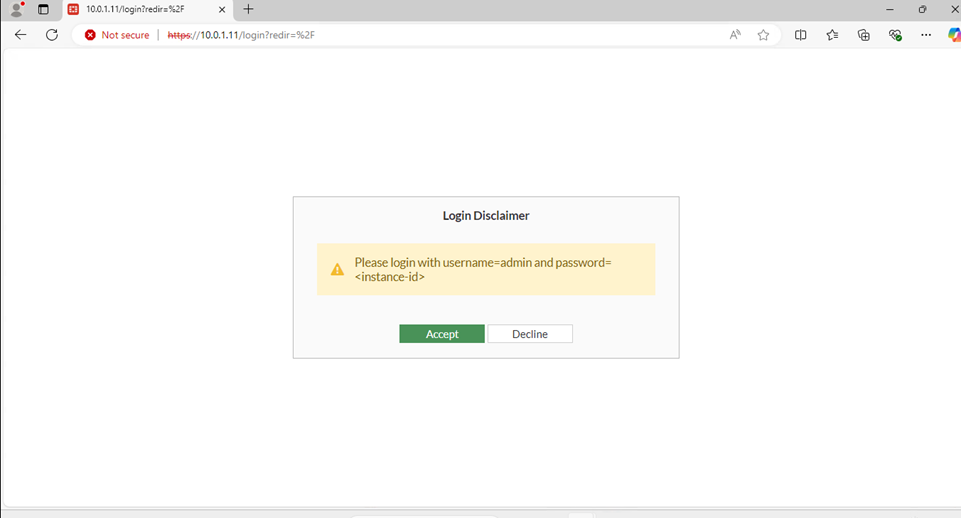Go back using the browser back arrow
Image resolution: width=961 pixels, height=518 pixels.
point(20,35)
